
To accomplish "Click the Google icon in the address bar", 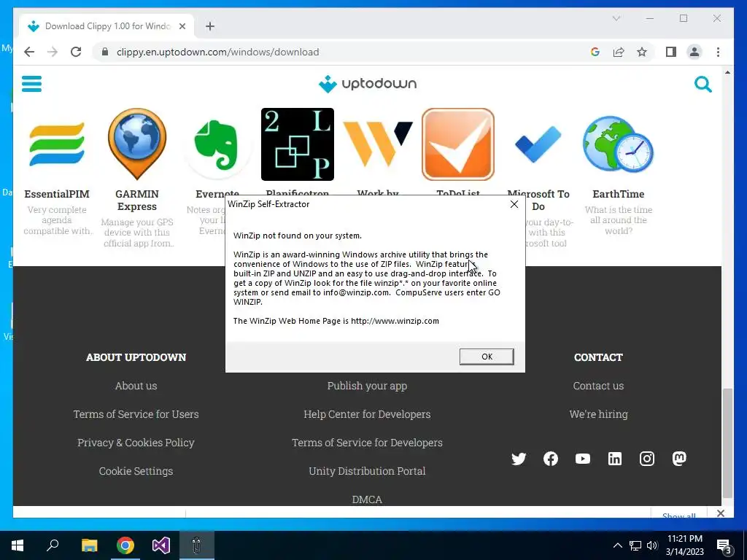I will [x=595, y=52].
